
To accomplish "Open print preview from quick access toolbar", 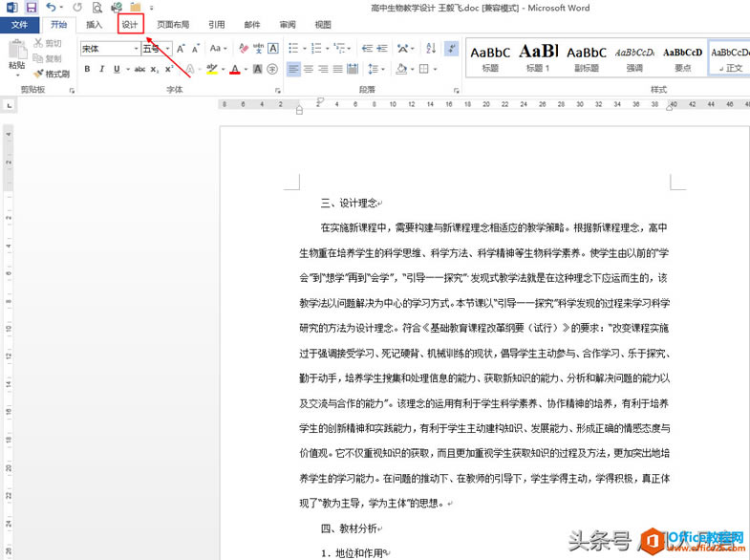I will click(97, 8).
